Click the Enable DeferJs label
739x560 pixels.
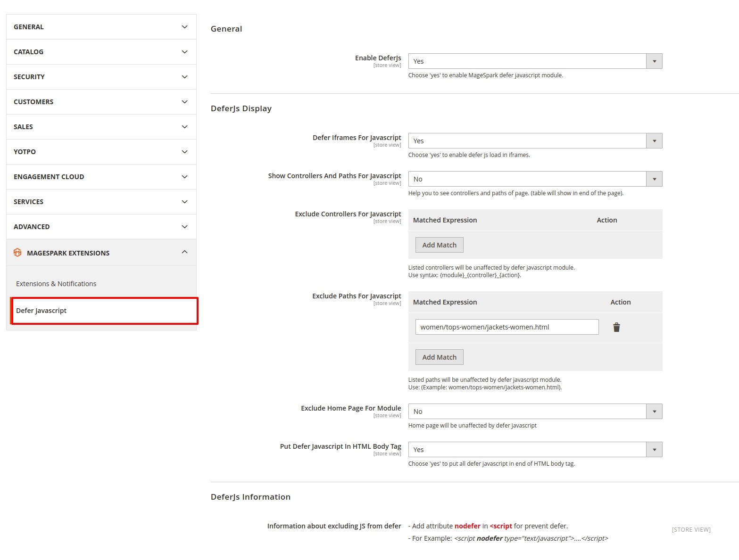click(378, 58)
